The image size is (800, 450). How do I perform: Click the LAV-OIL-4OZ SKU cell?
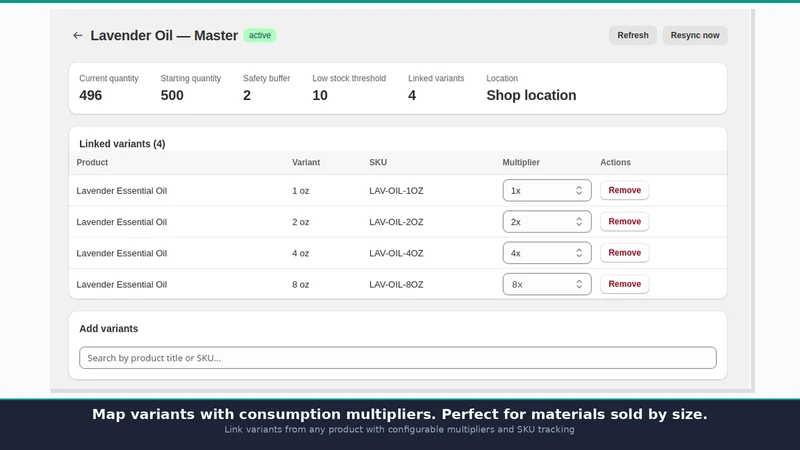pyautogui.click(x=396, y=253)
